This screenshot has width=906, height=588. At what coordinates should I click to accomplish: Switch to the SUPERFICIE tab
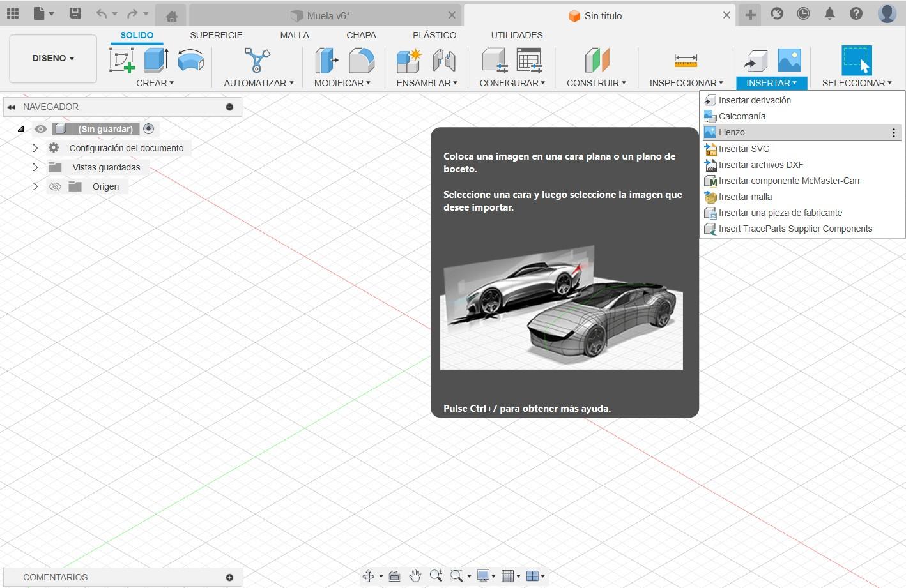click(216, 35)
